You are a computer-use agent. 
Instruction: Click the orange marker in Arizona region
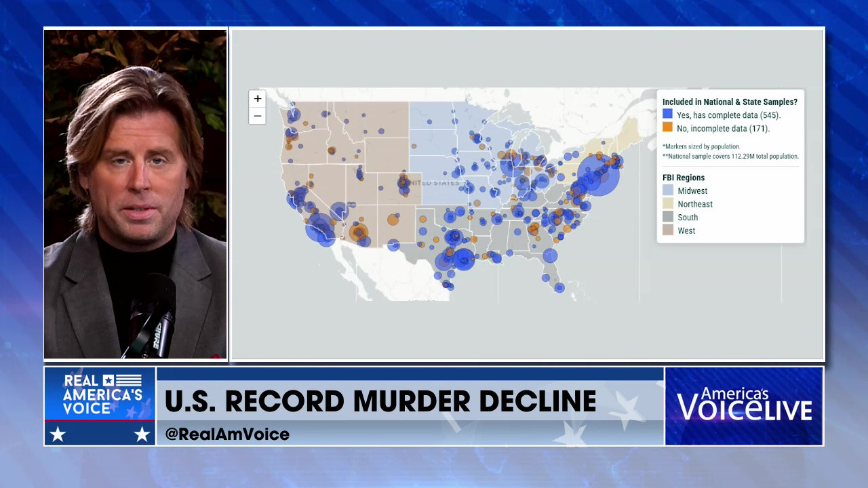click(359, 232)
